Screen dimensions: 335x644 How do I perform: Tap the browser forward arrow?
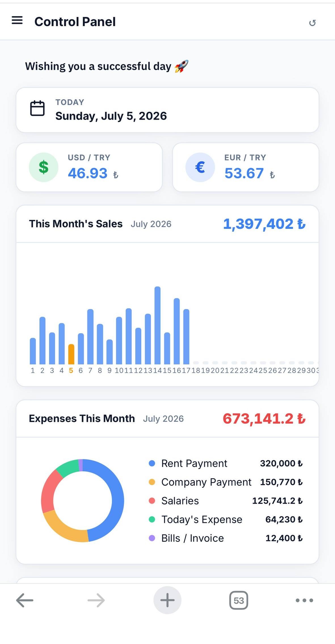click(x=96, y=600)
